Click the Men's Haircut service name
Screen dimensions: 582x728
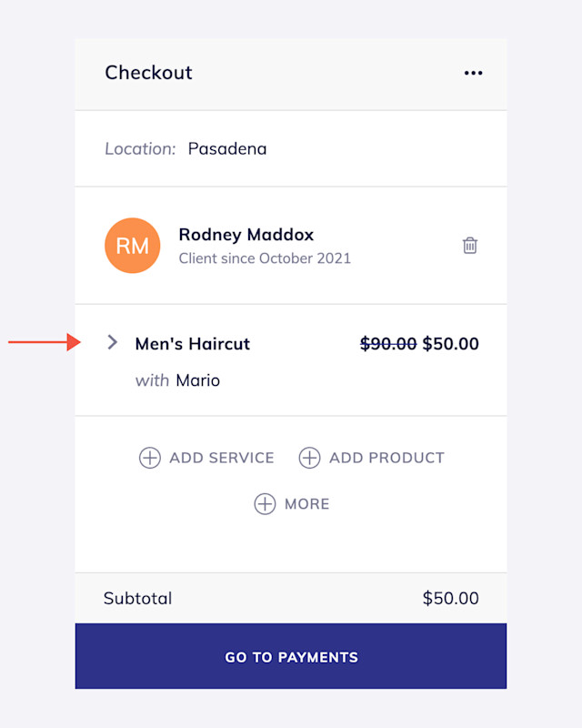pos(192,344)
